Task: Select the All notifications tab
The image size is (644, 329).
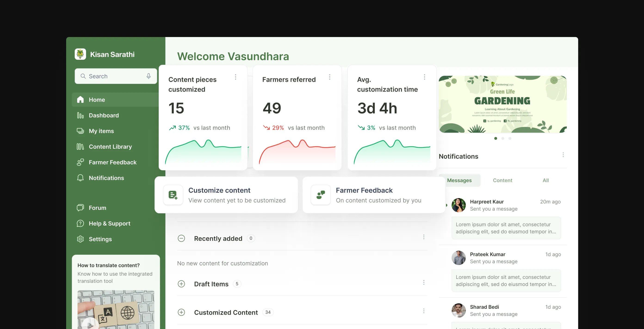Action: 545,180
